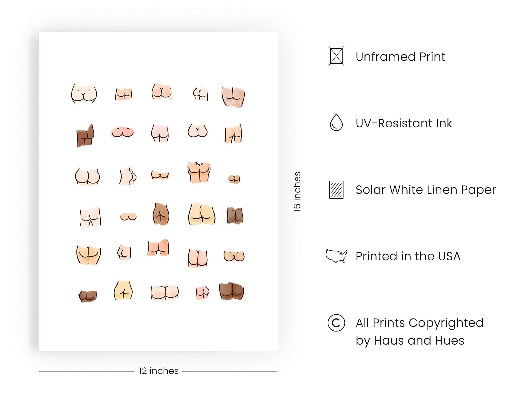The width and height of the screenshot is (532, 399).
Task: Select the dark brown illustration in the bottom-right grid corner
Action: (x=231, y=291)
